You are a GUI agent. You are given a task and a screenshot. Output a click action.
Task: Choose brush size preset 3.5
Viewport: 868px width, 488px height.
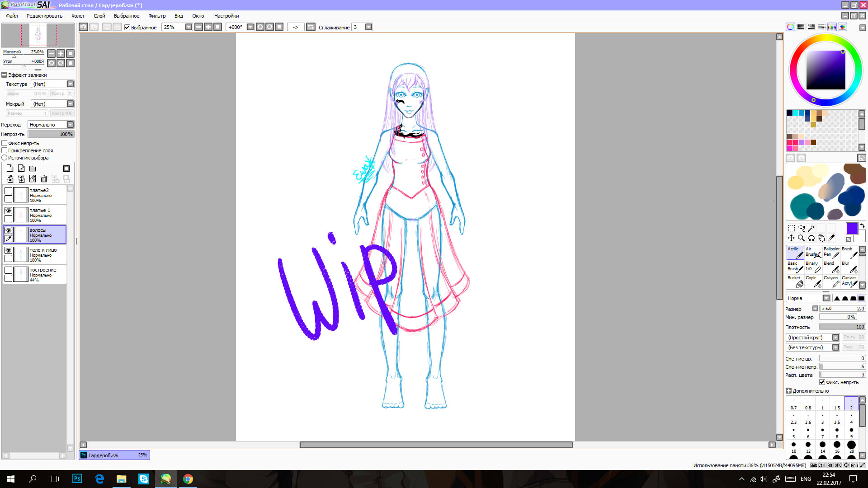click(837, 419)
